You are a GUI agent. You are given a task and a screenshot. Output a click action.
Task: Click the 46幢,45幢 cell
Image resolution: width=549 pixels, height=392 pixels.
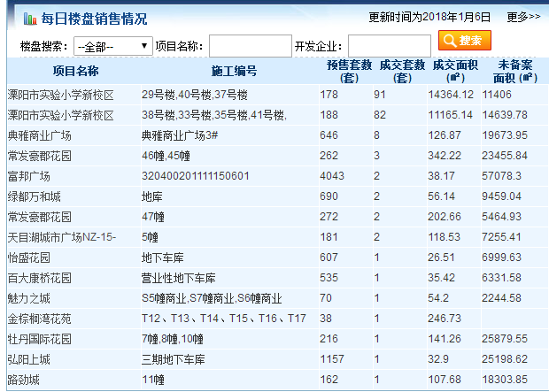click(x=166, y=156)
